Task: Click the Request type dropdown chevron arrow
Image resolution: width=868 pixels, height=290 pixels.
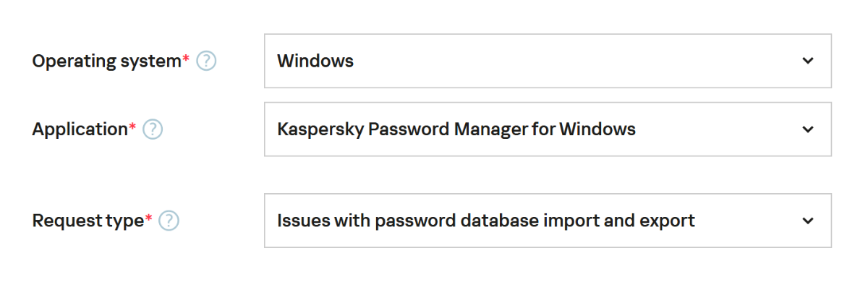Action: (808, 221)
